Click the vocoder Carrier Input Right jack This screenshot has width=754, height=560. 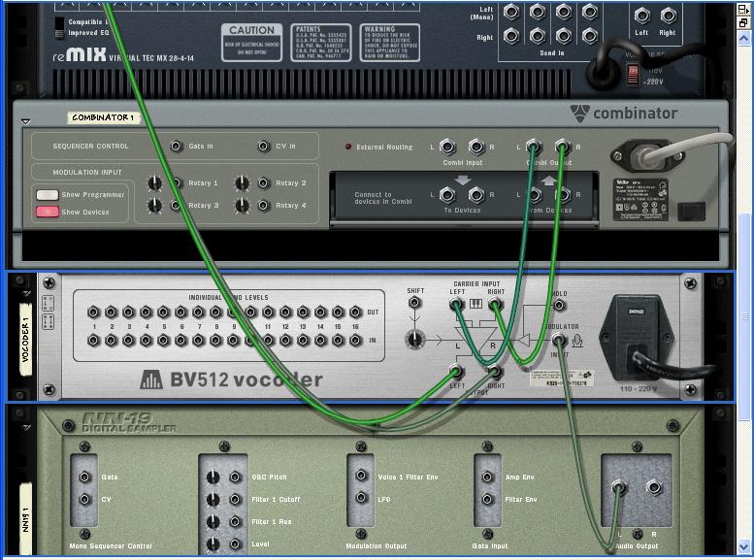pyautogui.click(x=494, y=304)
